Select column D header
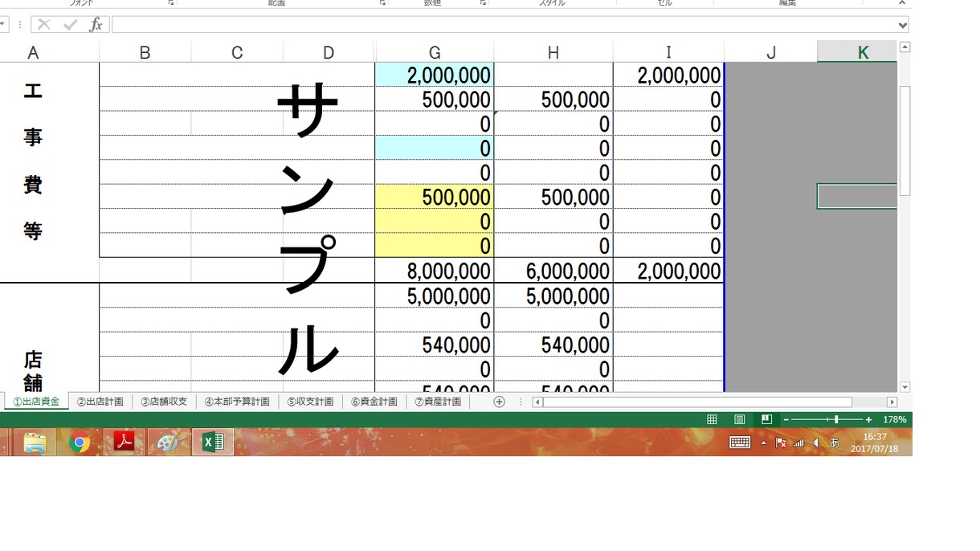This screenshot has height=551, width=980. [329, 52]
